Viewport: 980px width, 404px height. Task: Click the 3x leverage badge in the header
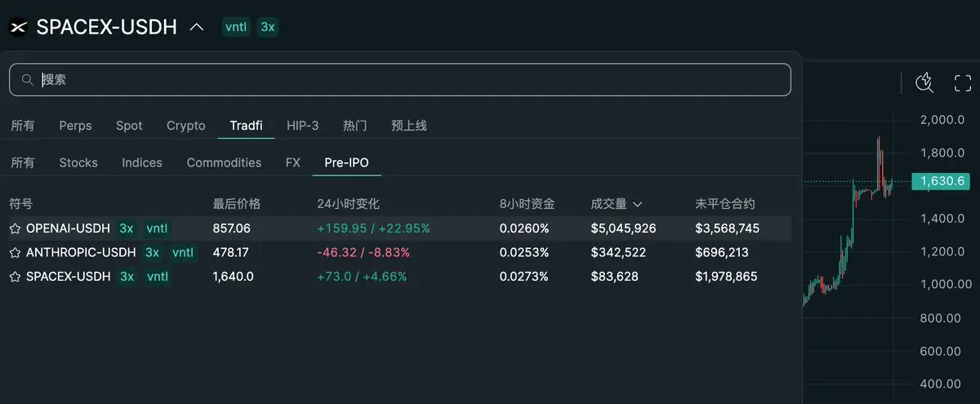(268, 27)
